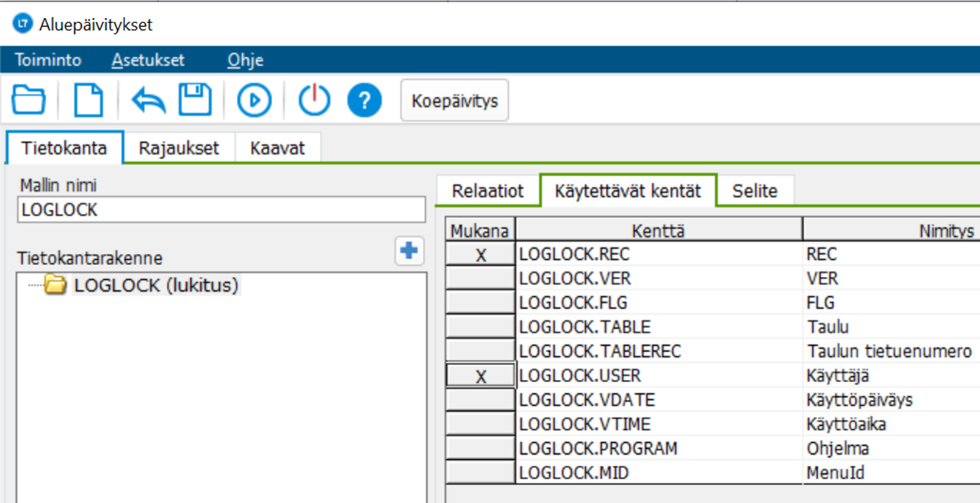This screenshot has width=980, height=503.
Task: Select the LOGLOCK.PROGRAM field cell
Action: click(659, 449)
